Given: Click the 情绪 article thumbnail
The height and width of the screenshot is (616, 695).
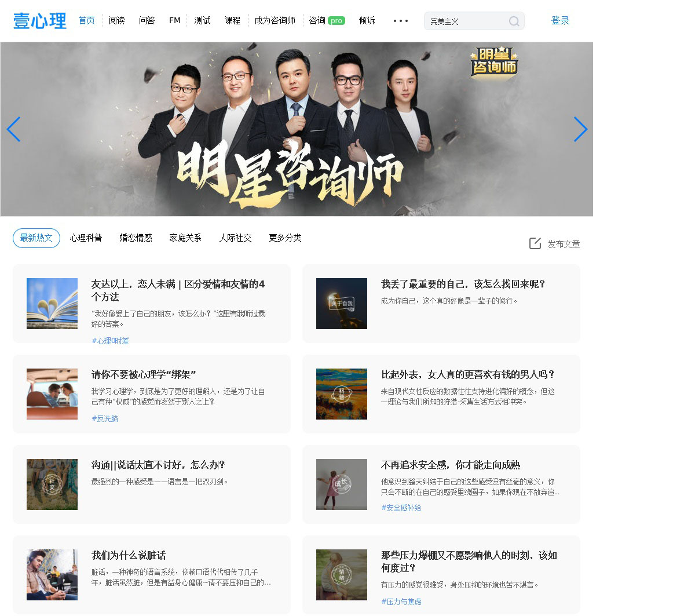Looking at the screenshot, I should click(342, 575).
